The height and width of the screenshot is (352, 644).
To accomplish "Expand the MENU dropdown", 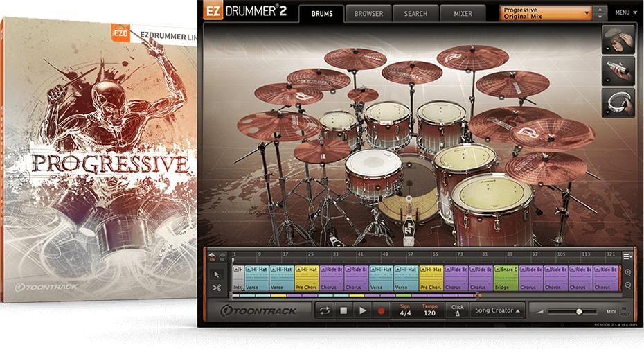I will pyautogui.click(x=625, y=12).
